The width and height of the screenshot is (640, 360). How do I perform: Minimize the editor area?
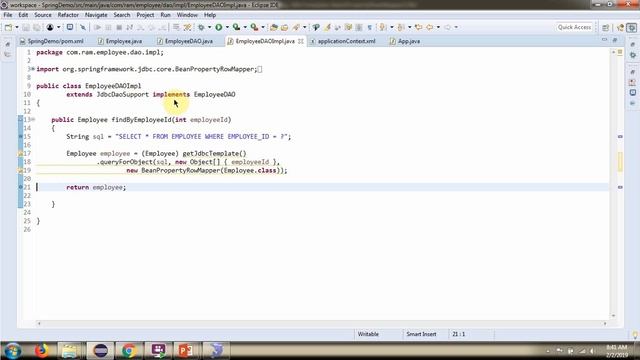604,40
